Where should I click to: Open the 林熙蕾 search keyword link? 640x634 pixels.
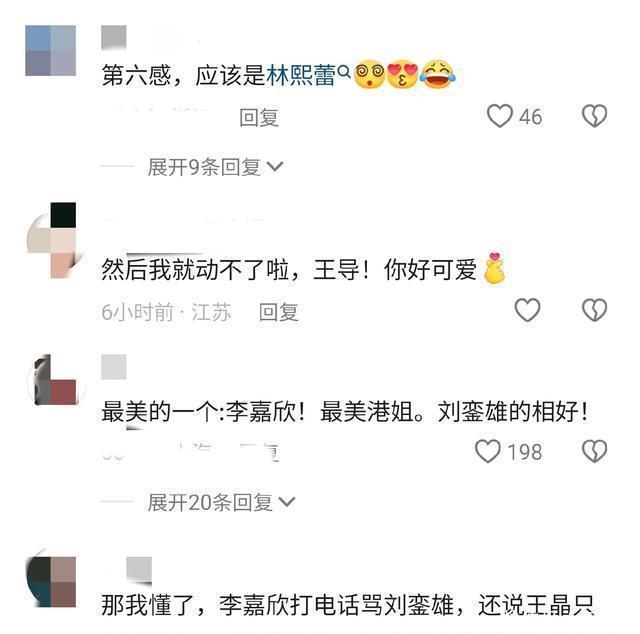click(x=301, y=75)
